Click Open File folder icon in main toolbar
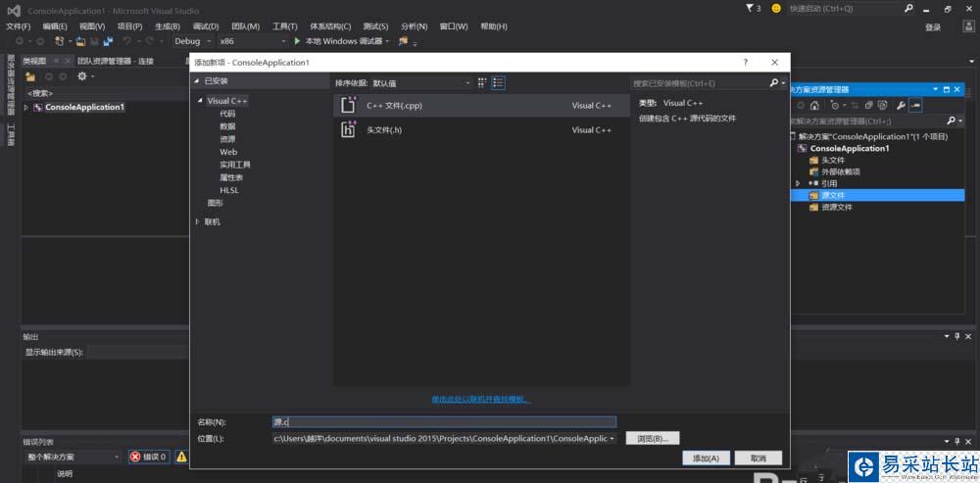This screenshot has width=980, height=483. [81, 41]
